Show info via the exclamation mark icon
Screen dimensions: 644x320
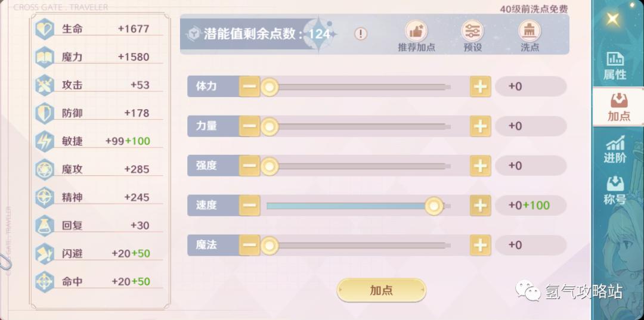[361, 33]
